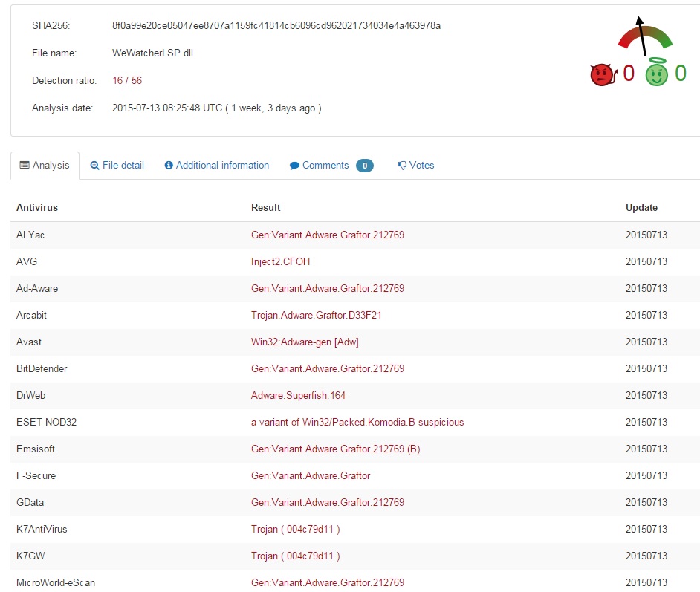Click the Update column header
This screenshot has height=592, width=700.
coord(641,207)
